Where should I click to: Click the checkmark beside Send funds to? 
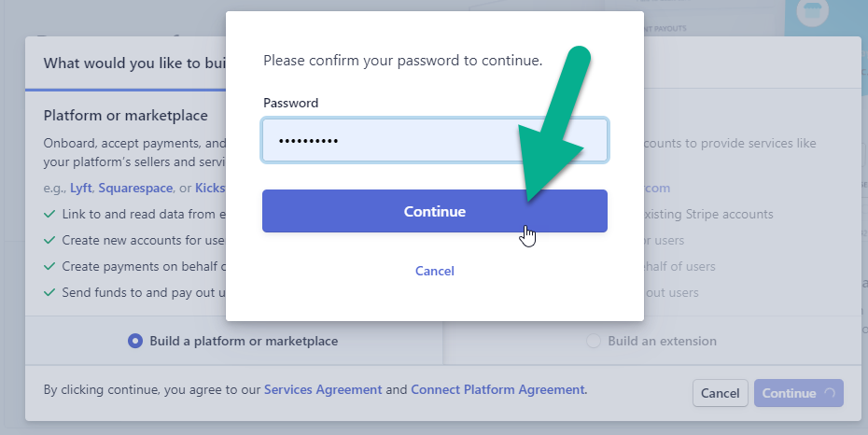[x=49, y=292]
